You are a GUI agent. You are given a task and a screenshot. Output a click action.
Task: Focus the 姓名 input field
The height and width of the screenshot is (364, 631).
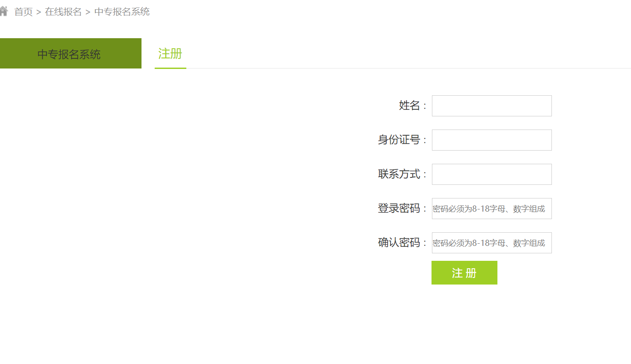[491, 106]
